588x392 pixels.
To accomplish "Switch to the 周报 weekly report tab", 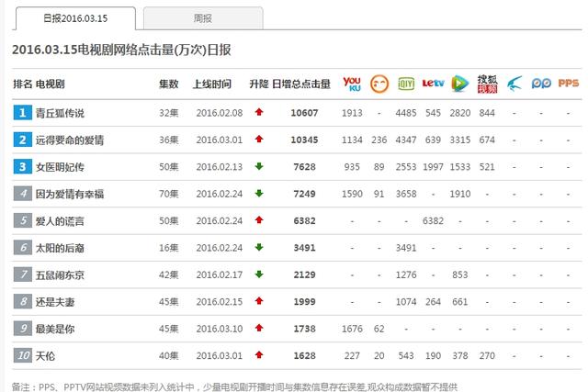I will click(x=202, y=17).
